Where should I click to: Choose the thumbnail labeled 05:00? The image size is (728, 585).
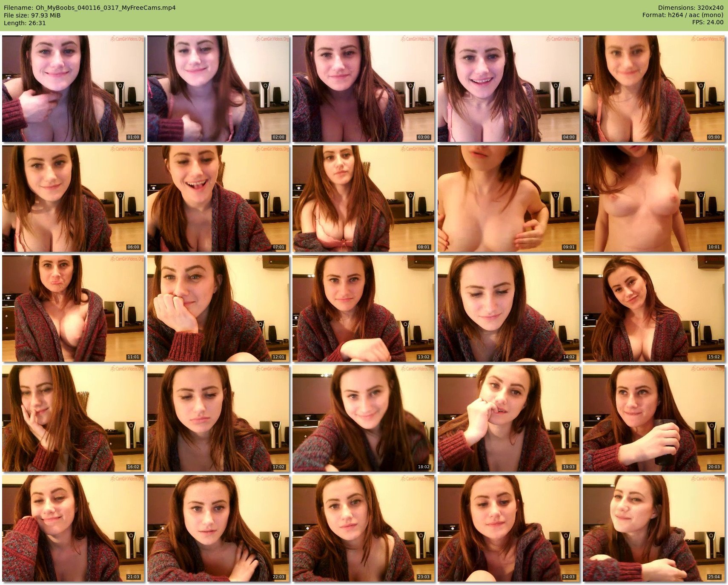pos(654,89)
